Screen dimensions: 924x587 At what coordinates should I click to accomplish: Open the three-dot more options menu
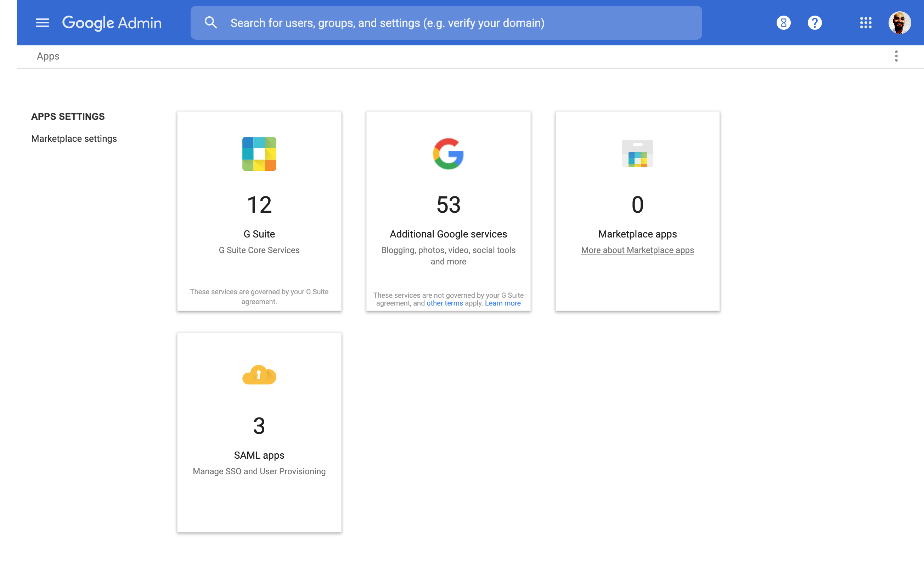coord(896,56)
